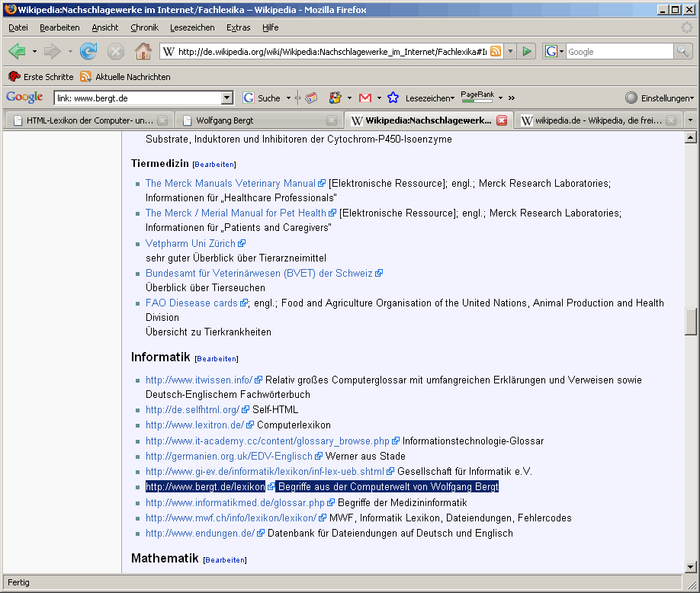Expand the toolbar overflow chevron

tap(511, 98)
